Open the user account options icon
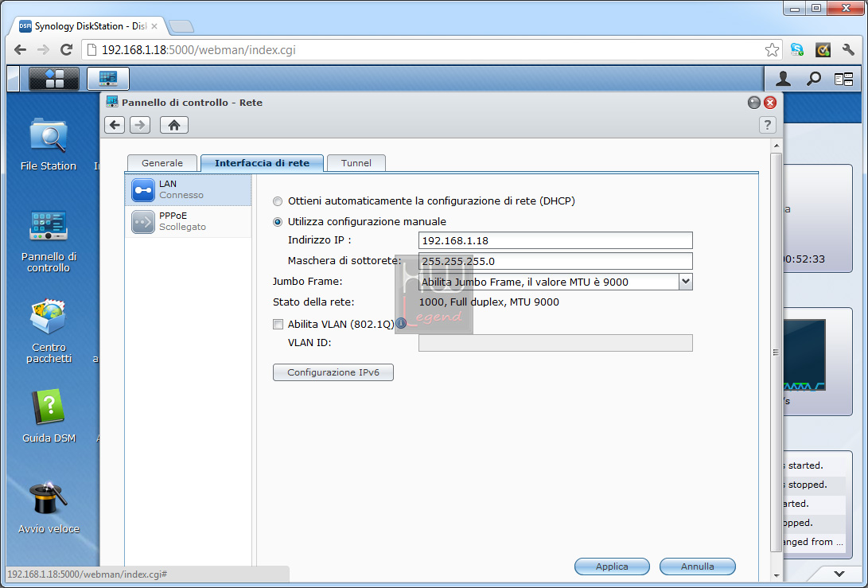The width and height of the screenshot is (868, 588). tap(783, 79)
